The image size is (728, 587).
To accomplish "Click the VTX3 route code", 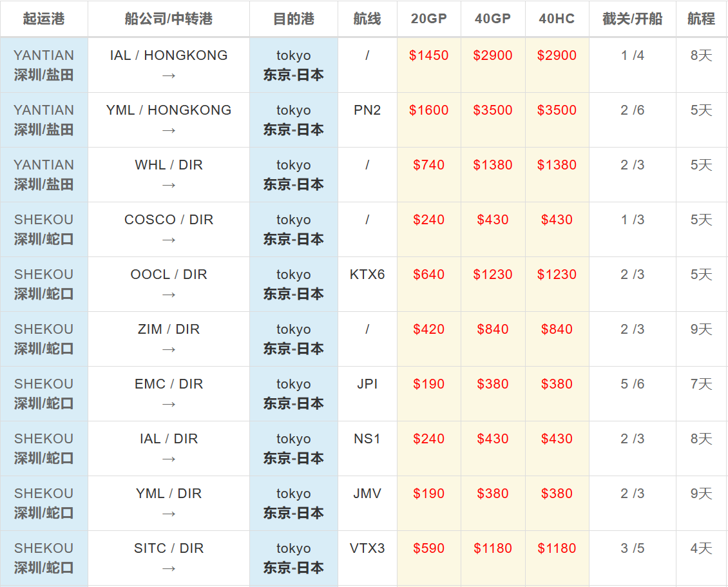I will [x=367, y=548].
